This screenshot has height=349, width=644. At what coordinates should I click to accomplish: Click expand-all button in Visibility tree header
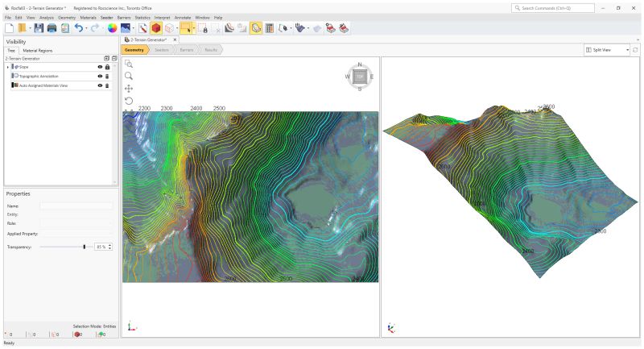point(107,58)
